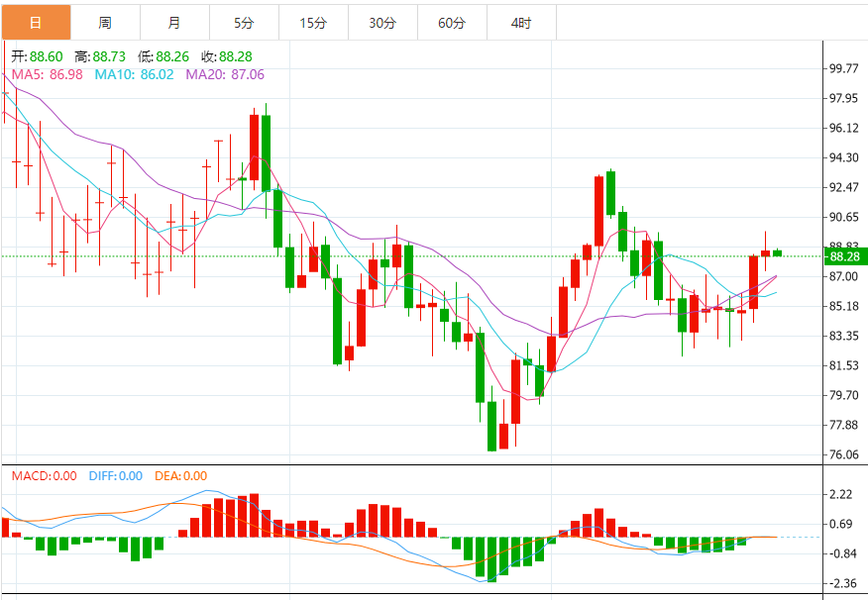868x600 pixels.
Task: Click the 77.88 price axis label
Action: pyautogui.click(x=843, y=426)
